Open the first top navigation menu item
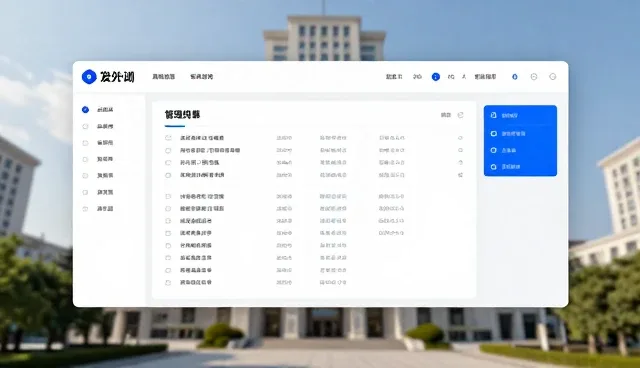The image size is (640, 368). point(164,77)
